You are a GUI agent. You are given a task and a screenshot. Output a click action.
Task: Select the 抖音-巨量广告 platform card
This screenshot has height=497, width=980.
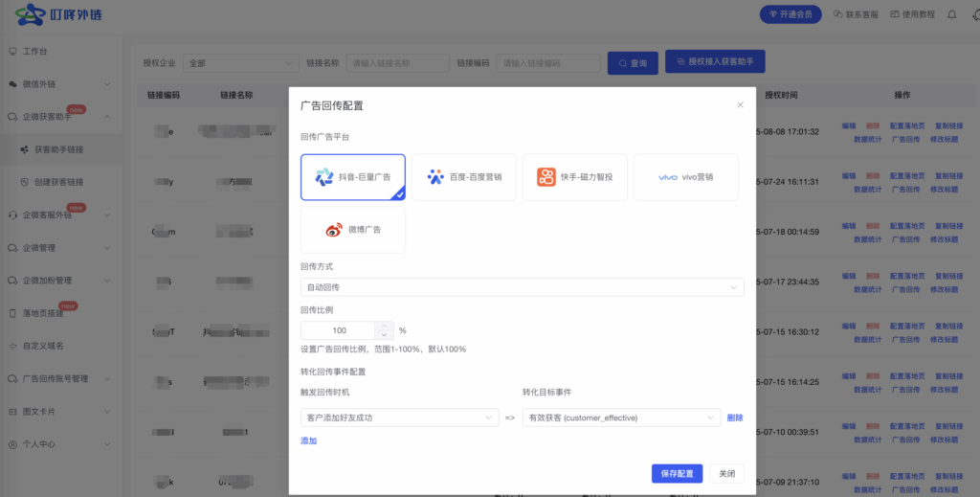pyautogui.click(x=353, y=177)
